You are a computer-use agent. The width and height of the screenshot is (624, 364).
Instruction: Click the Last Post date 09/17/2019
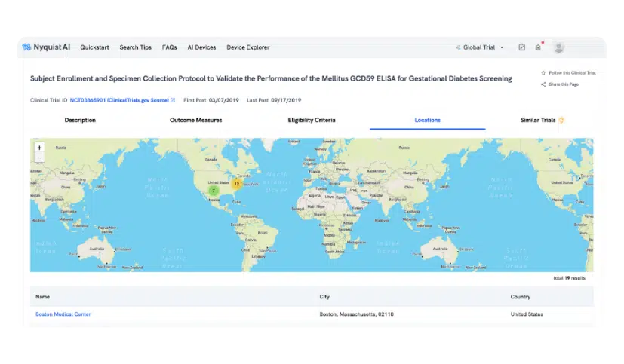[x=286, y=100]
